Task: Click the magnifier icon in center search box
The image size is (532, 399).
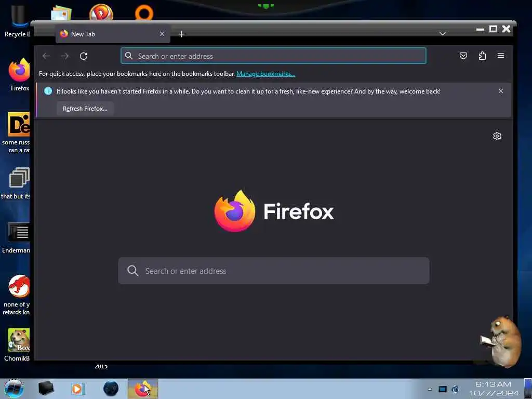Action: tap(132, 271)
